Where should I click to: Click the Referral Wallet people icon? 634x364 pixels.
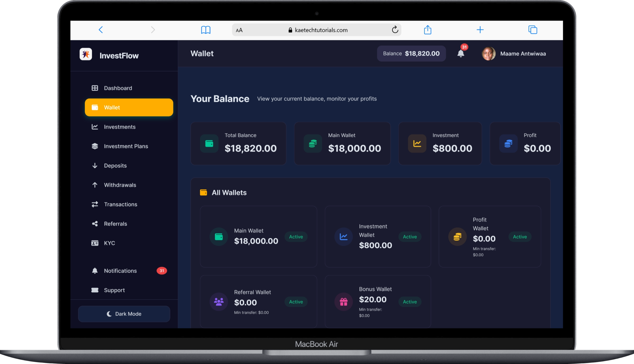(x=219, y=302)
